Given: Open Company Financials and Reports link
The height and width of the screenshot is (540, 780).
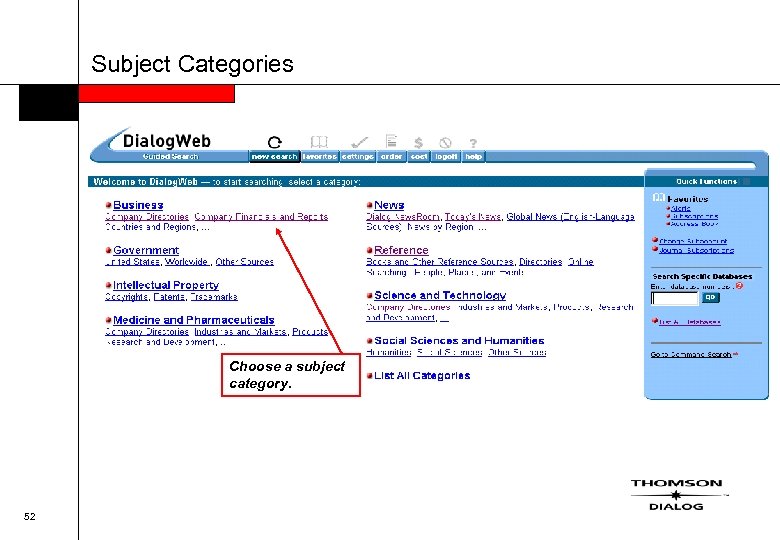Looking at the screenshot, I should (261, 217).
